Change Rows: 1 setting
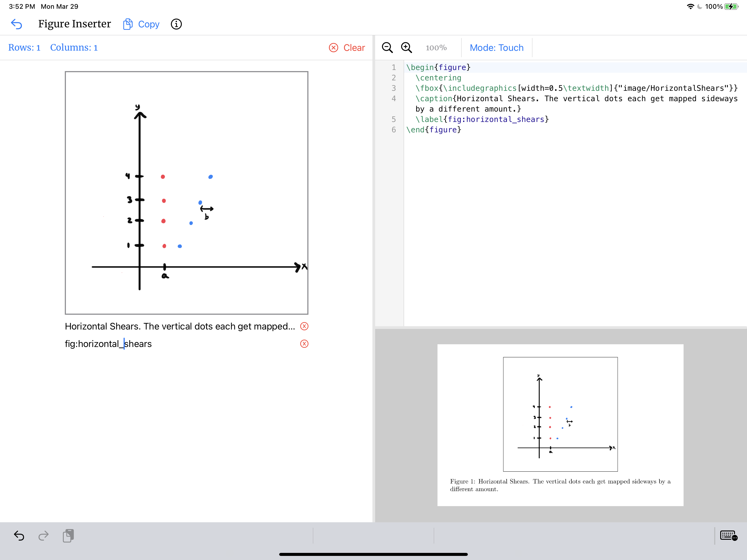 coord(24,48)
